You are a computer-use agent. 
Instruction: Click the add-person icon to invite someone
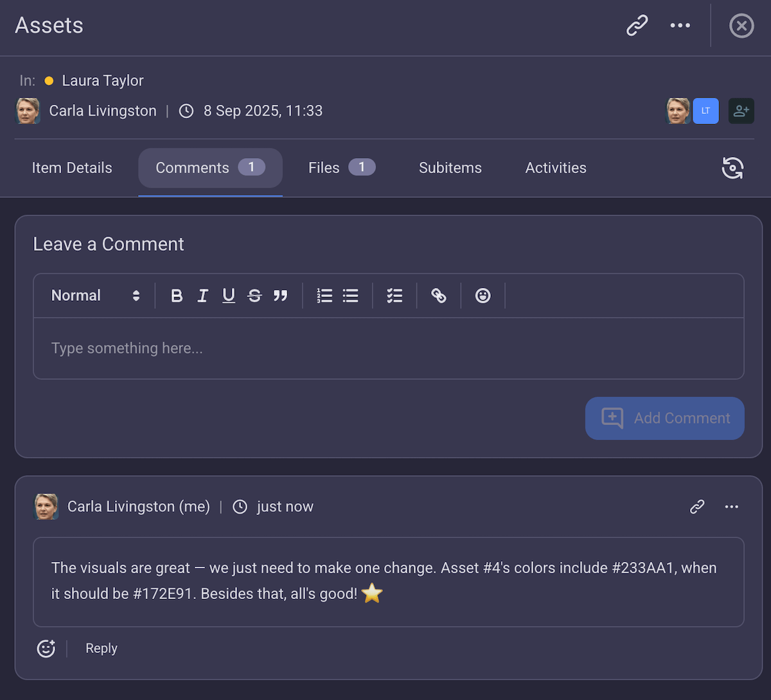coord(741,111)
